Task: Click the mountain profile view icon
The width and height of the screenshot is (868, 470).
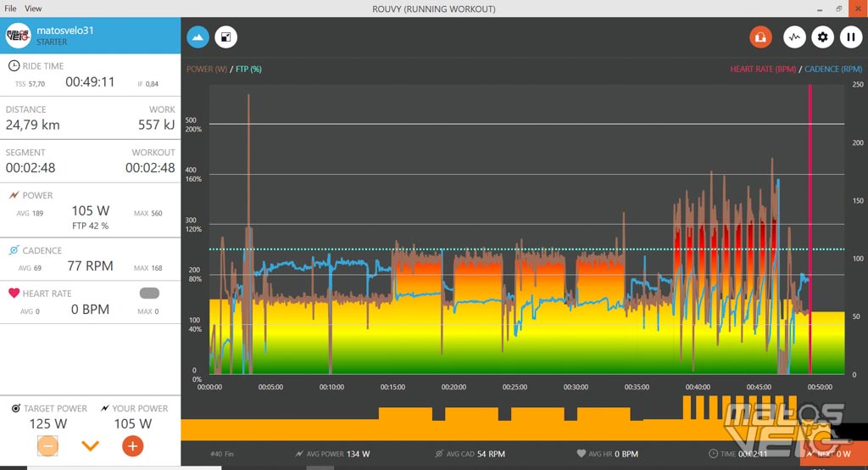Action: coord(198,37)
